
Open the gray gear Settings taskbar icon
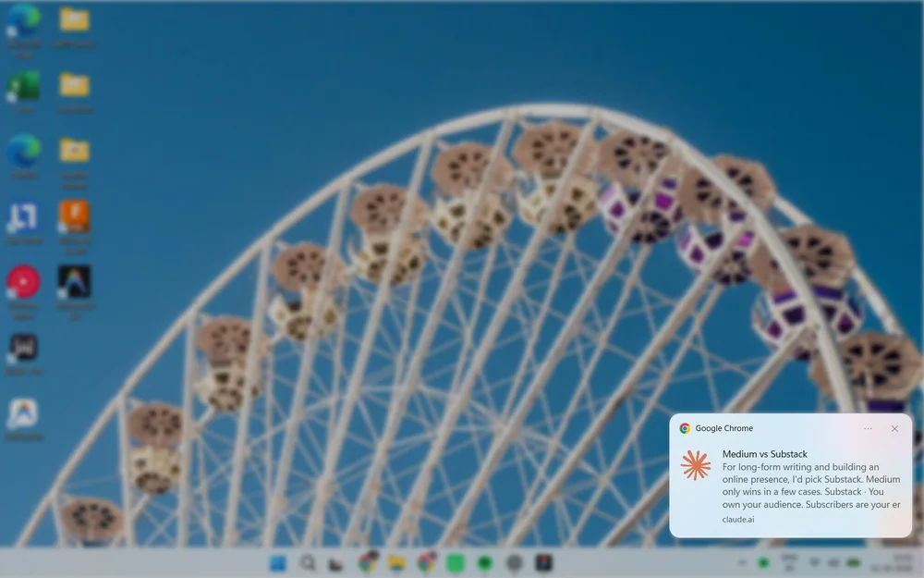pos(515,563)
